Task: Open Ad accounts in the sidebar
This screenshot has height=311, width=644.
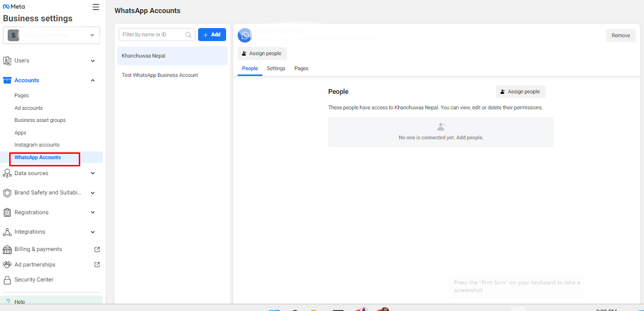Action: pos(29,108)
